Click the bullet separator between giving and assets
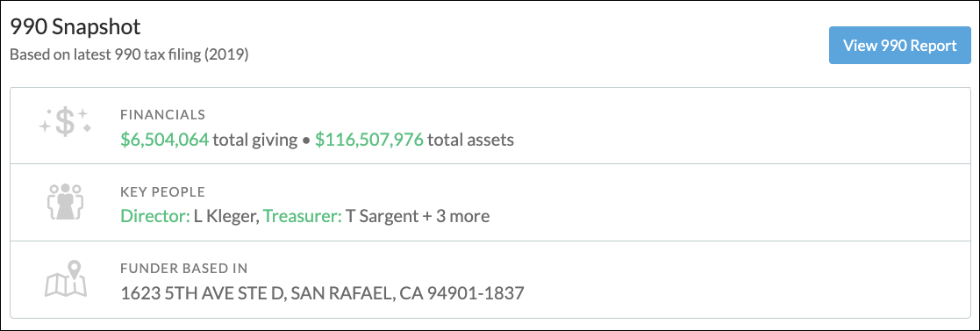The height and width of the screenshot is (331, 980). pos(306,140)
